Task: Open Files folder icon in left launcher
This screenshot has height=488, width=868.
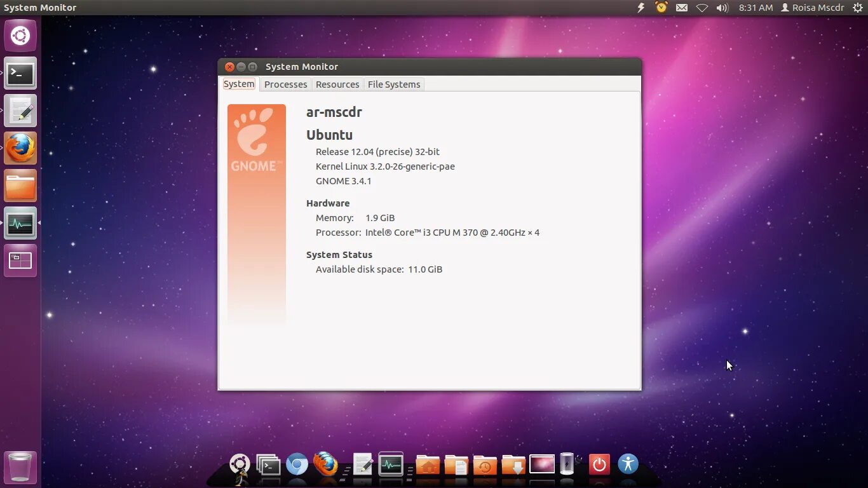Action: tap(20, 186)
